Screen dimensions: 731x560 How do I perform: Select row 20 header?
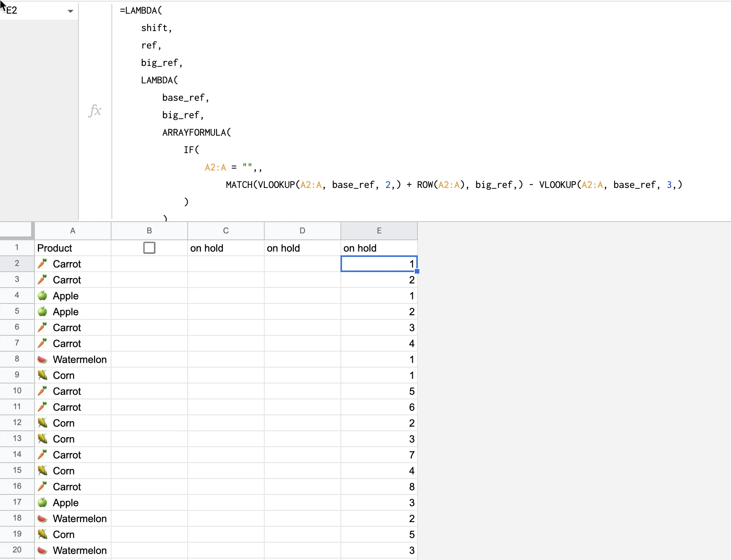(17, 550)
